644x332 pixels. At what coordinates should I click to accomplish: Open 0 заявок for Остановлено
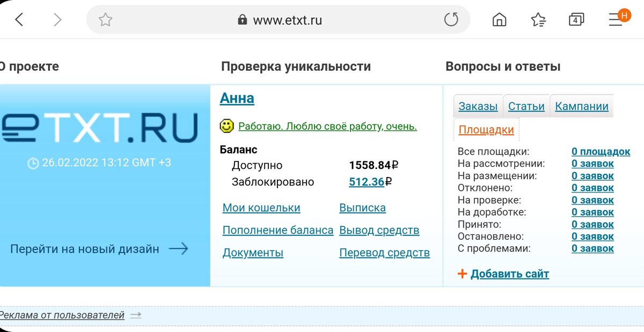[592, 237]
